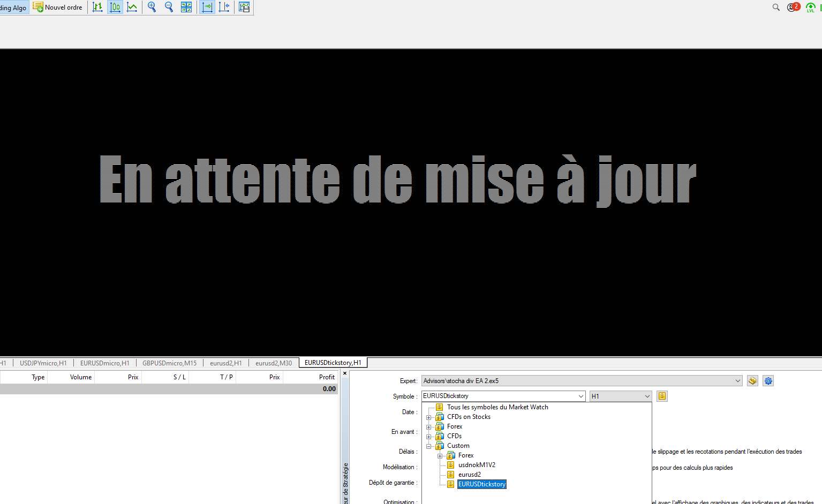Click the Profit column header
Viewport: 822px width, 504px height.
click(327, 377)
